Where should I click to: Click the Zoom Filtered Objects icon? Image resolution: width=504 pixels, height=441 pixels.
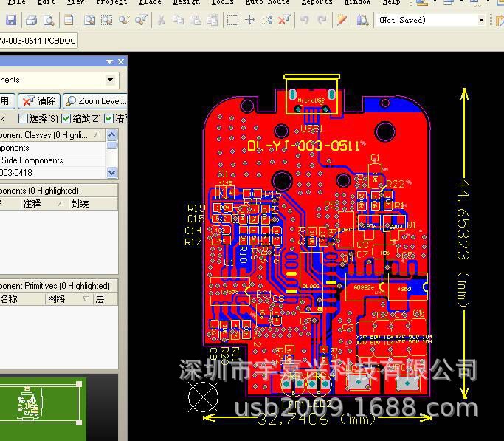141,20
